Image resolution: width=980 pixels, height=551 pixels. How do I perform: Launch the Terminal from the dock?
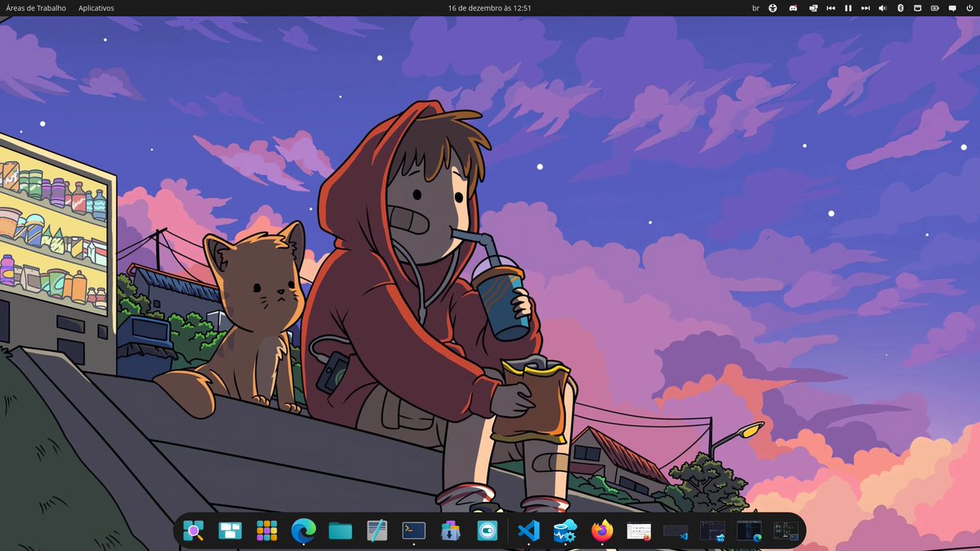pyautogui.click(x=413, y=531)
